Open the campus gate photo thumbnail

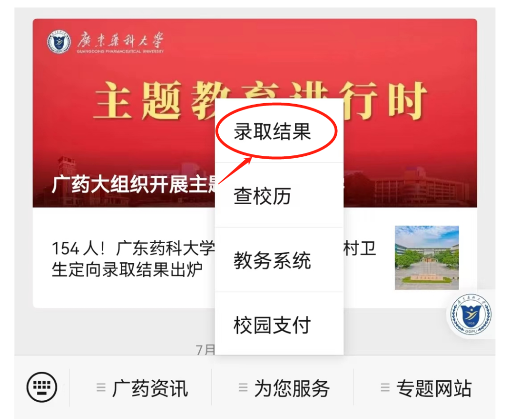[427, 258]
